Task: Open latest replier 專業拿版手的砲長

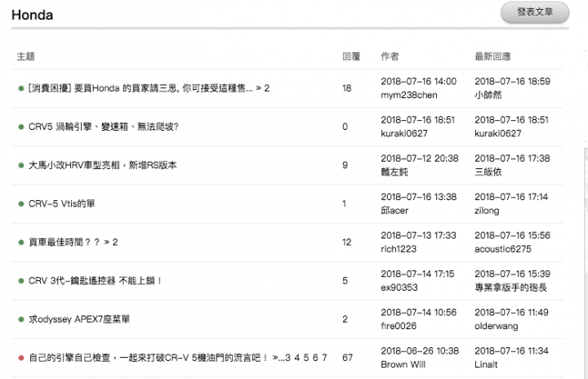Action: pyautogui.click(x=510, y=288)
